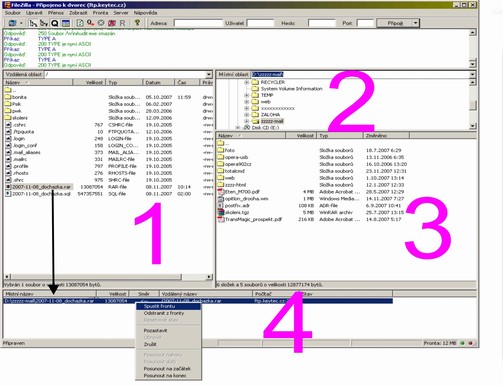Screen dimensions: 503x386
Task: Click the process queue toolbar icon
Action: 90,23
